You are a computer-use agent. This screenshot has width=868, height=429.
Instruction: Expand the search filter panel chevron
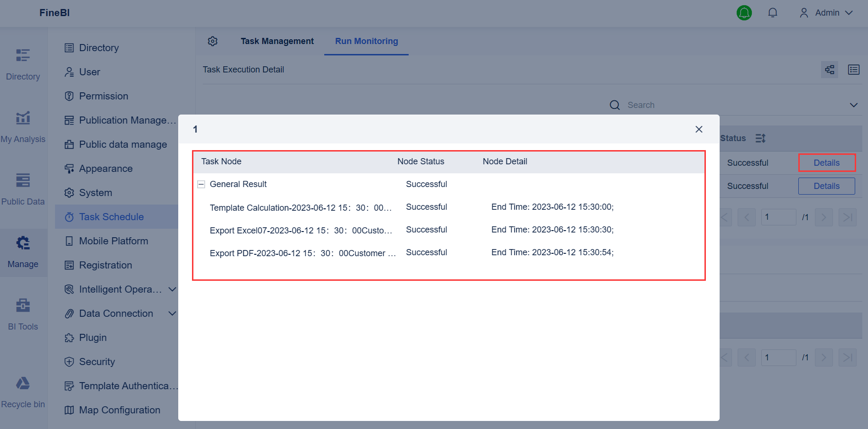coord(854,105)
